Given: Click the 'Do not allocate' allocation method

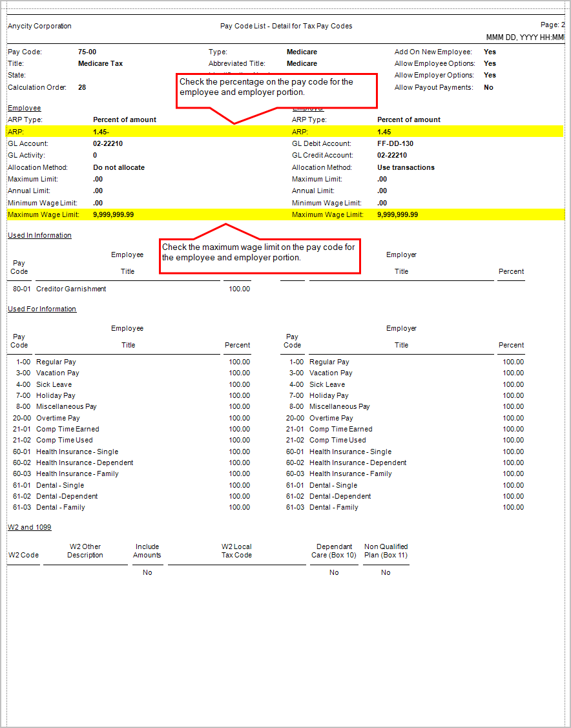Looking at the screenshot, I should click(x=119, y=167).
